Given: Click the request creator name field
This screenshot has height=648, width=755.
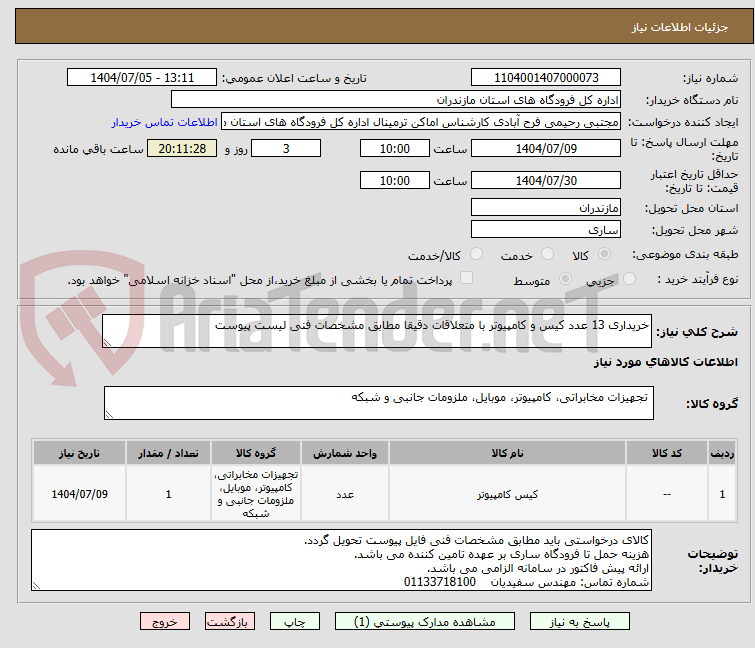Looking at the screenshot, I should [x=421, y=122].
